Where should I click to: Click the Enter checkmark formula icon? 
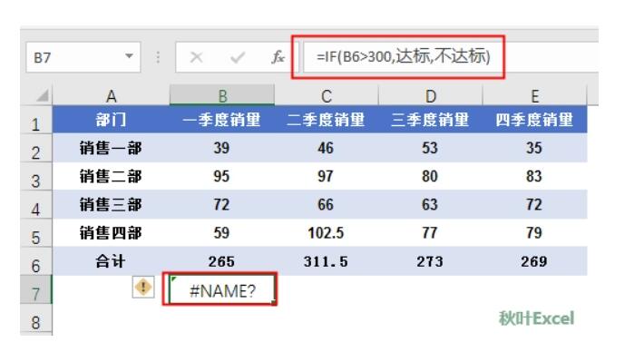(x=238, y=57)
